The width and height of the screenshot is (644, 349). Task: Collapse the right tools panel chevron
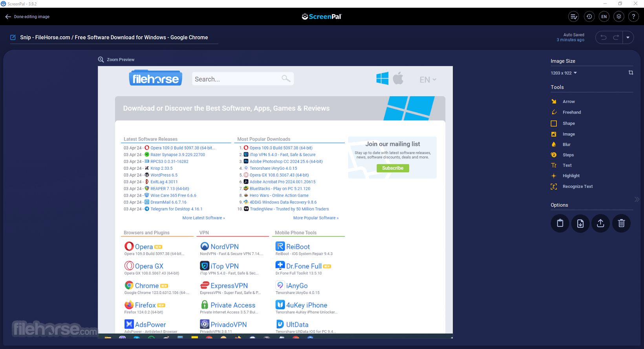click(x=637, y=199)
